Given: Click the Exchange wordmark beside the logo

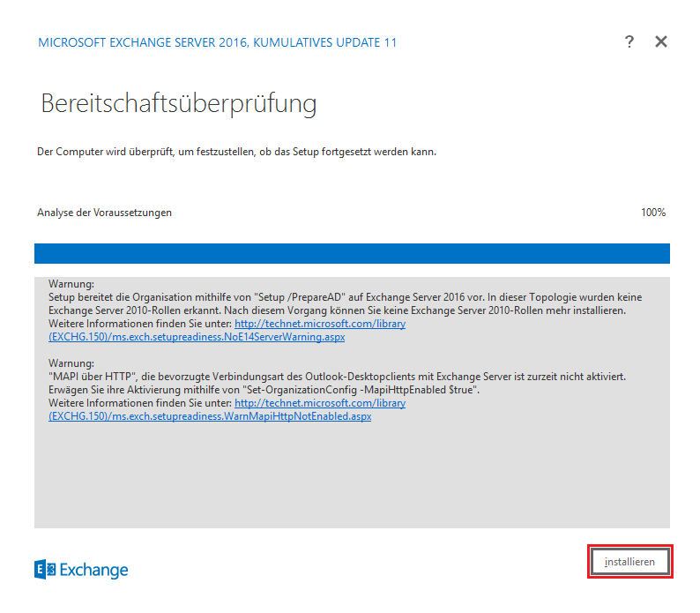Looking at the screenshot, I should tap(93, 570).
